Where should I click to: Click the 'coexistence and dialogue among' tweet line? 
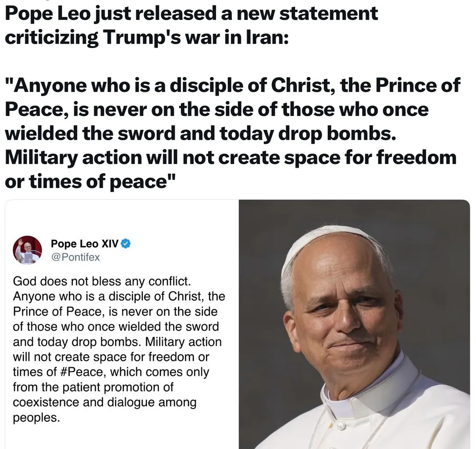point(105,402)
